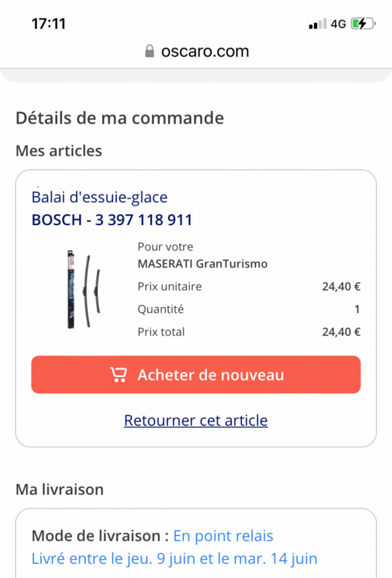Tap the Mes articles section heading
The height and width of the screenshot is (578, 392).
coord(59,151)
